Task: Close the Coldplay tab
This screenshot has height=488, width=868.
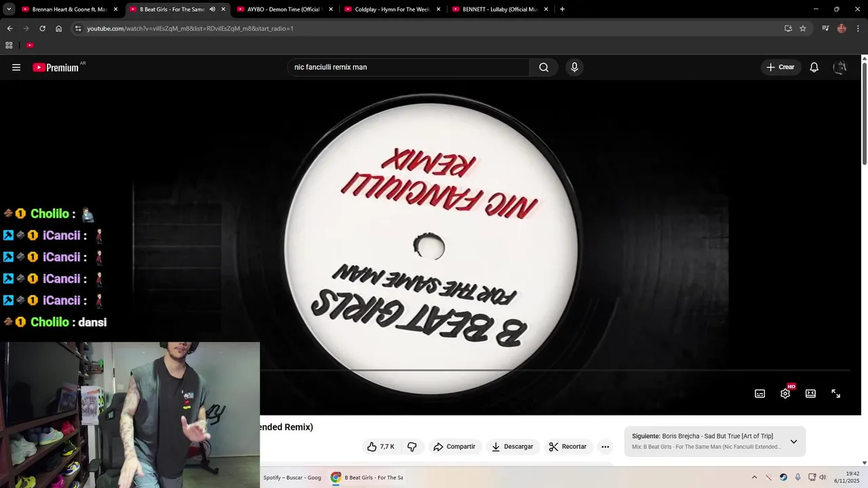Action: pos(439,9)
